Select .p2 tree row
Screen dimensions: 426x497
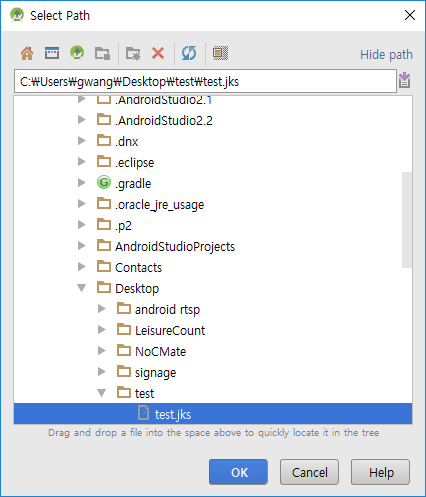point(213,225)
